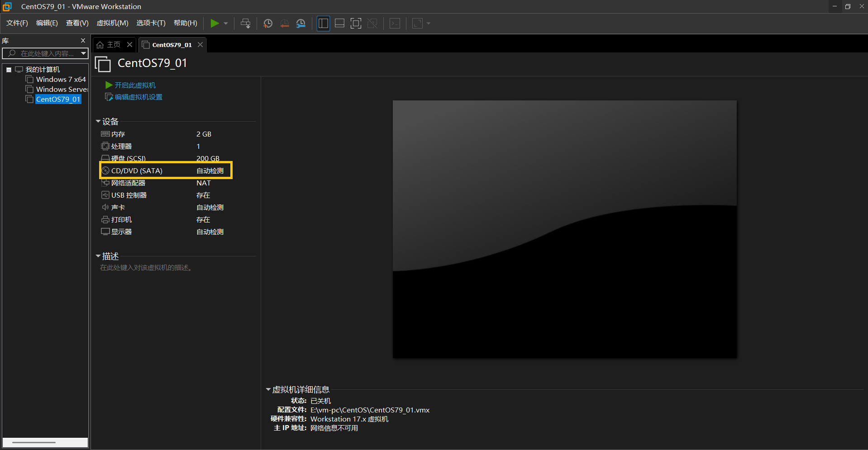The width and height of the screenshot is (868, 450).
Task: Click the stretch guest display icon
Action: (x=417, y=24)
